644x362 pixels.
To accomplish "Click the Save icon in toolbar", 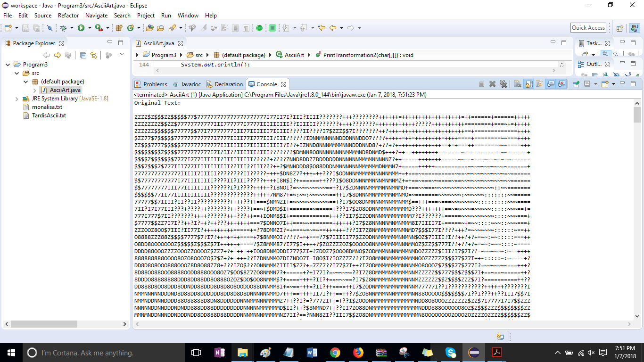I will coord(25,28).
